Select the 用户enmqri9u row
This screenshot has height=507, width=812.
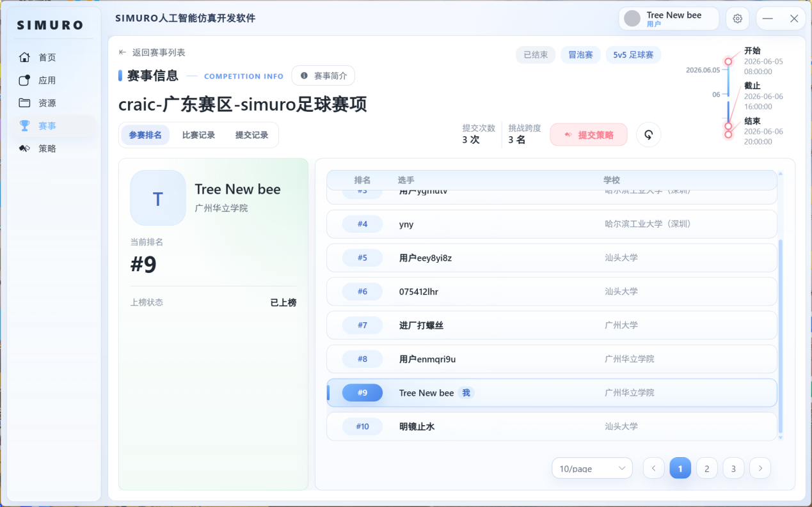(x=552, y=359)
